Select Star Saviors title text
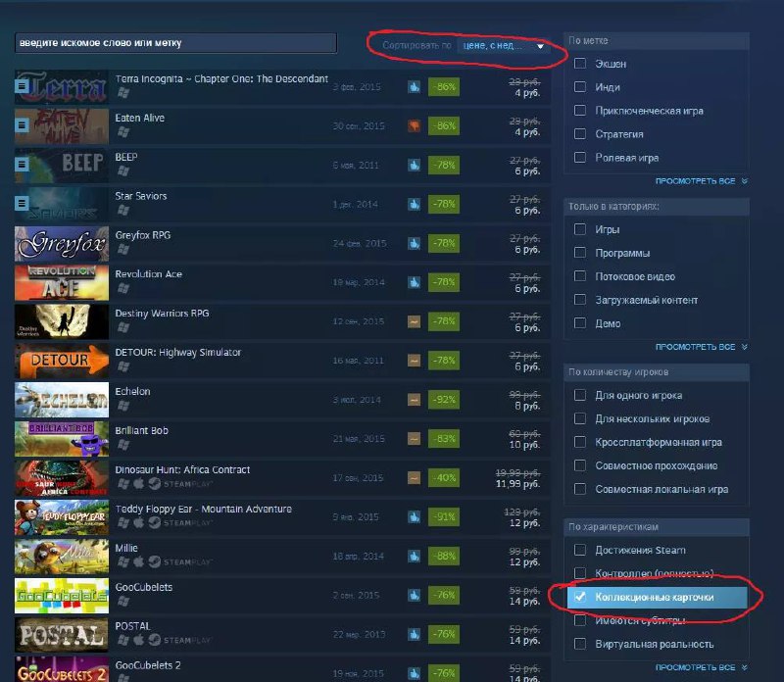 point(141,196)
